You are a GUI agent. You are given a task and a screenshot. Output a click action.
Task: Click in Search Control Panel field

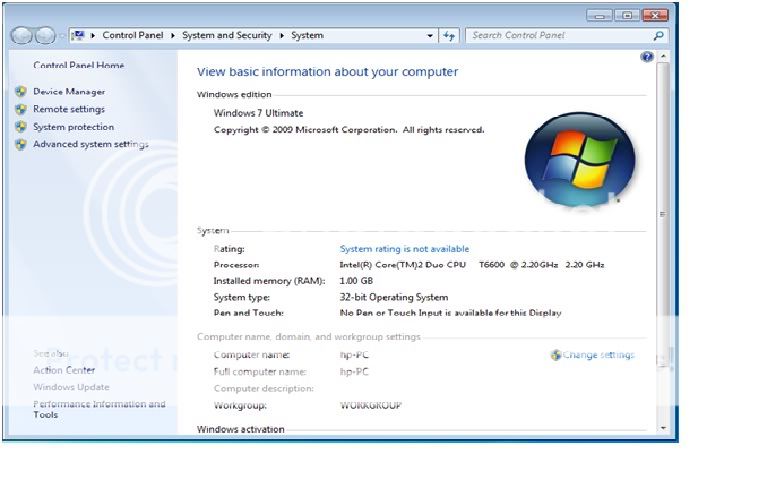[559, 35]
